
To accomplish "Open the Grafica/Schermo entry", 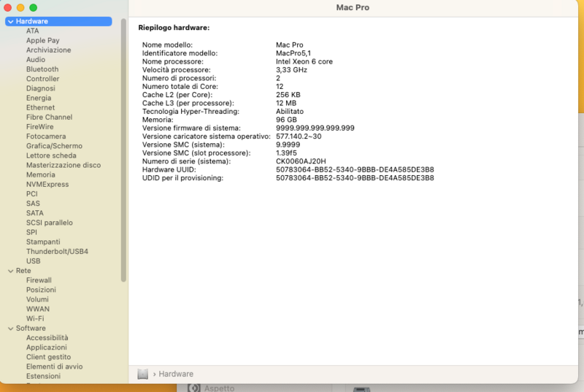I will click(x=54, y=146).
